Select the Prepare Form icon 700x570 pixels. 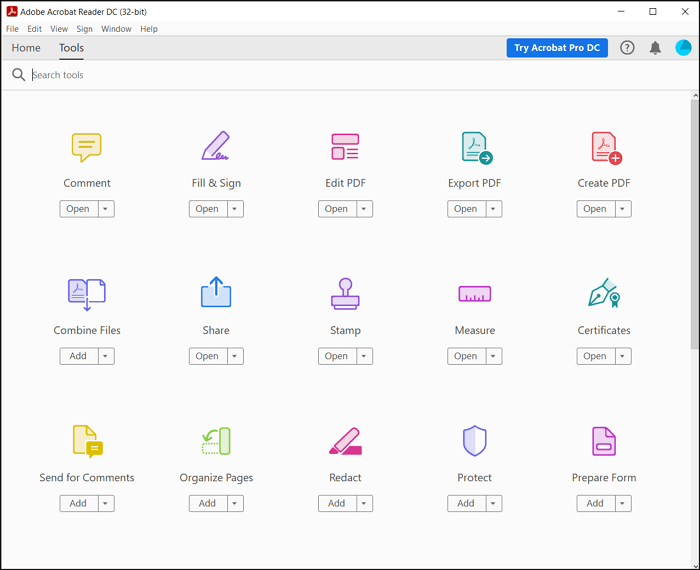coord(604,441)
